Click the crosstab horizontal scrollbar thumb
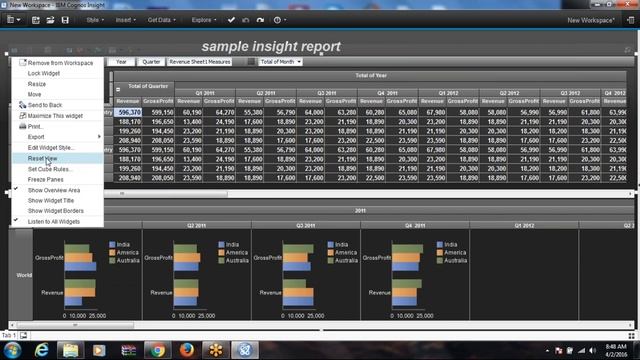The width and height of the screenshot is (640, 360). pyautogui.click(x=166, y=194)
